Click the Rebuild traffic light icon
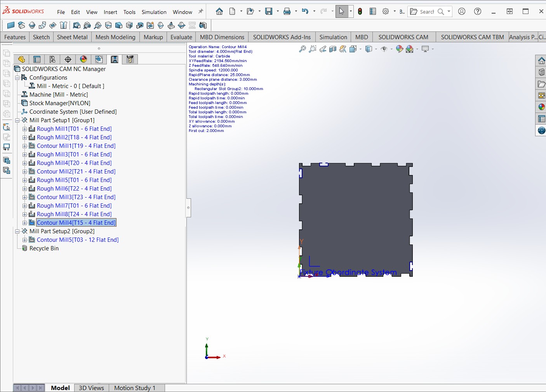 click(360, 11)
